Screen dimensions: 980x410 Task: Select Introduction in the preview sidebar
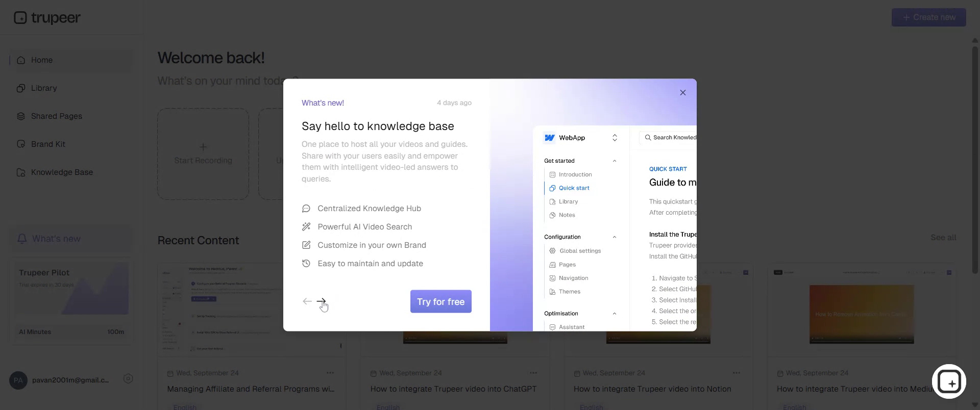coord(571,174)
